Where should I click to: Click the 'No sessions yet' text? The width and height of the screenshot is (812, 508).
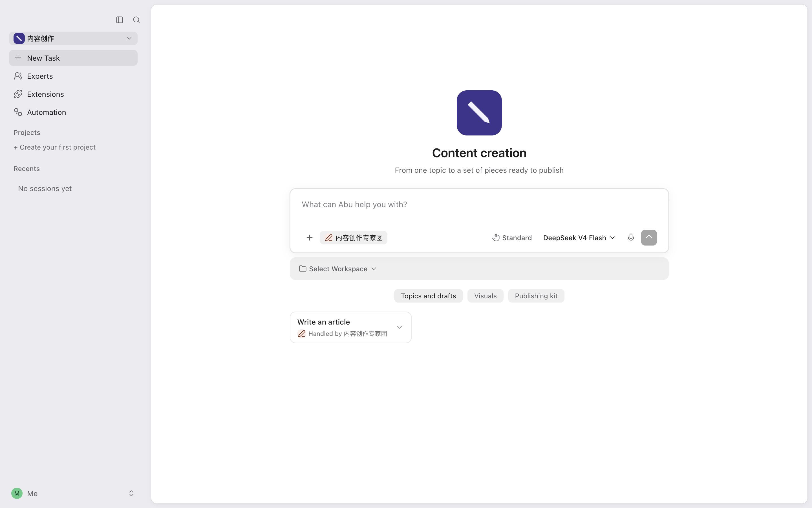coord(45,189)
